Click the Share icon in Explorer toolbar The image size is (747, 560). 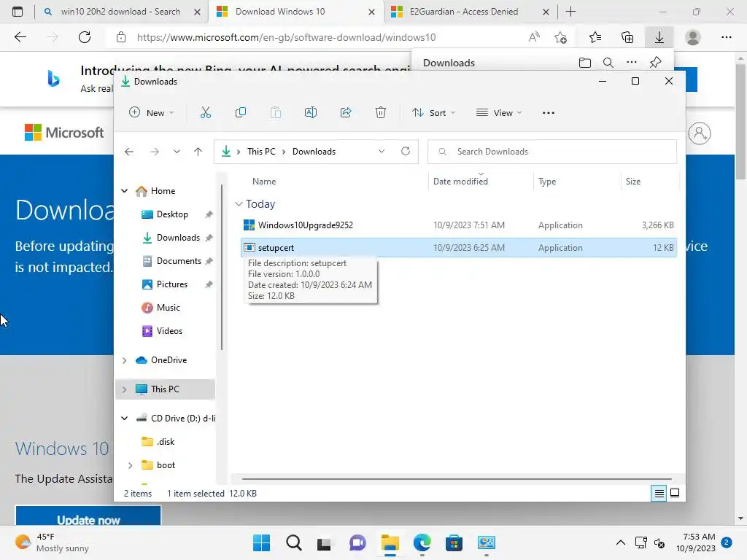coord(346,113)
